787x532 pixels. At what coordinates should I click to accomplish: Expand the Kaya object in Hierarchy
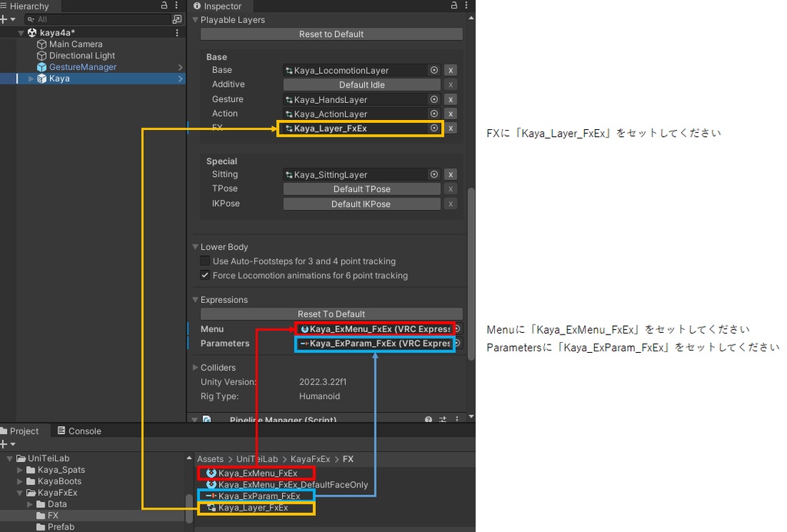click(31, 78)
